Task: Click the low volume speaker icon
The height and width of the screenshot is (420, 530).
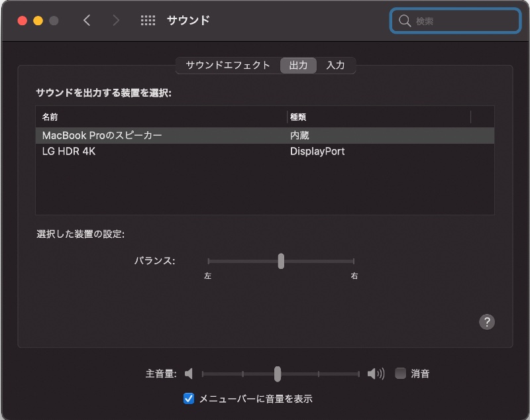Action: (189, 374)
